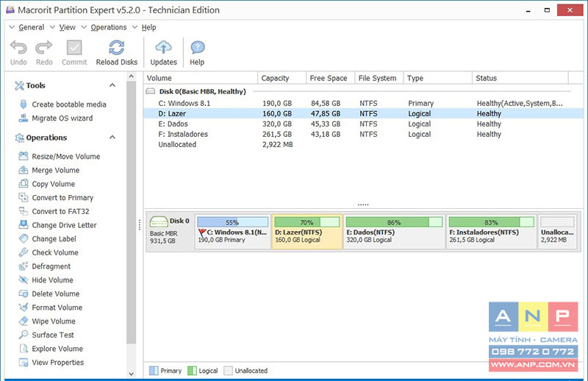Viewport: 588px width, 381px height.
Task: Sort by Capacity column header
Action: click(282, 78)
